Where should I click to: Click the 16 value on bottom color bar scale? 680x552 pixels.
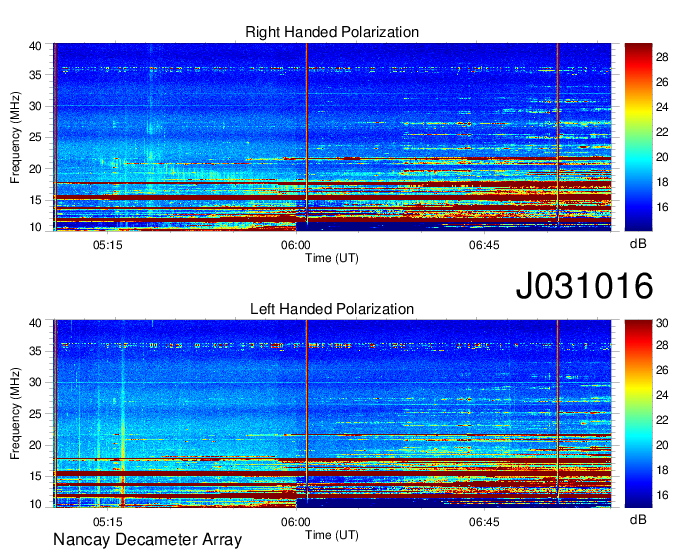tap(662, 495)
